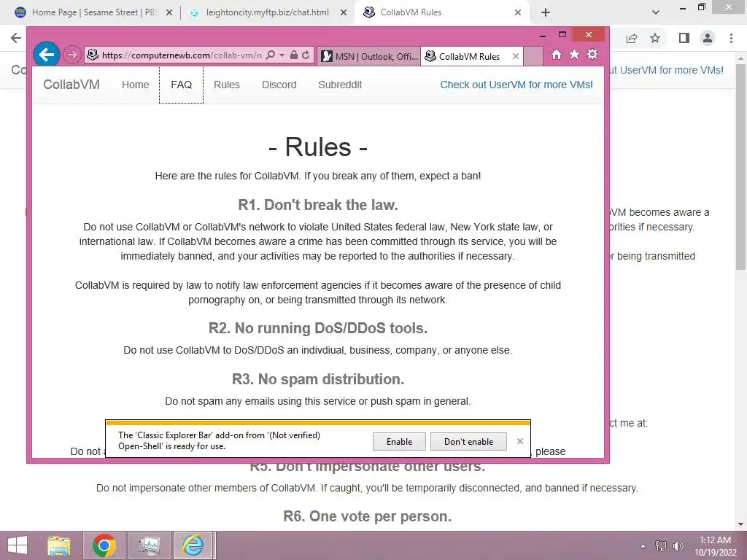Open File Explorer from taskbar
Viewport: 747px width, 560px height.
59,545
